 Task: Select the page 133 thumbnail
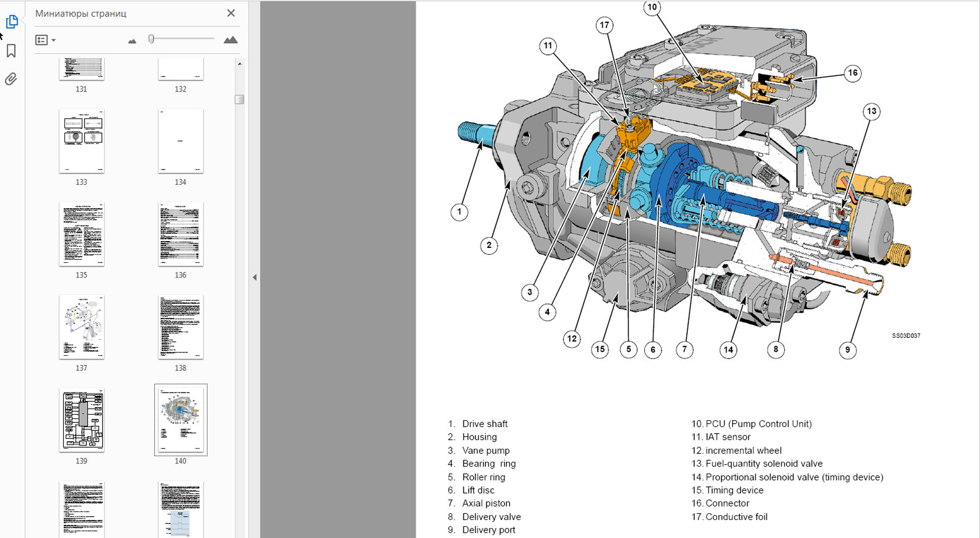pos(82,141)
